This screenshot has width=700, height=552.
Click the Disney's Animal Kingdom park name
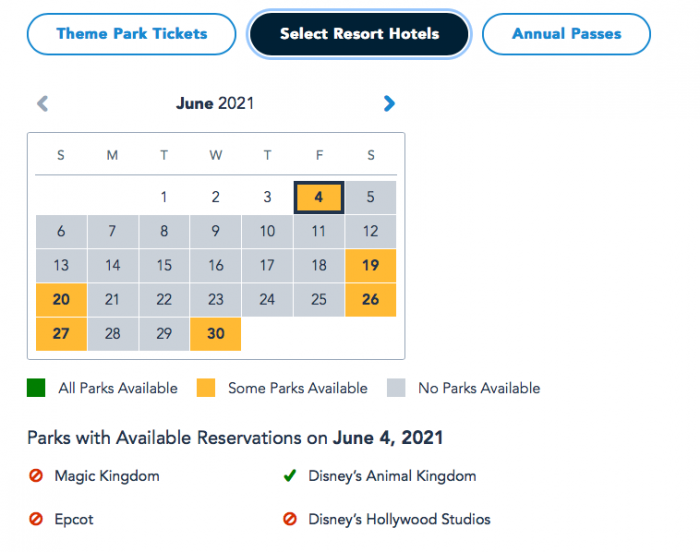point(392,476)
